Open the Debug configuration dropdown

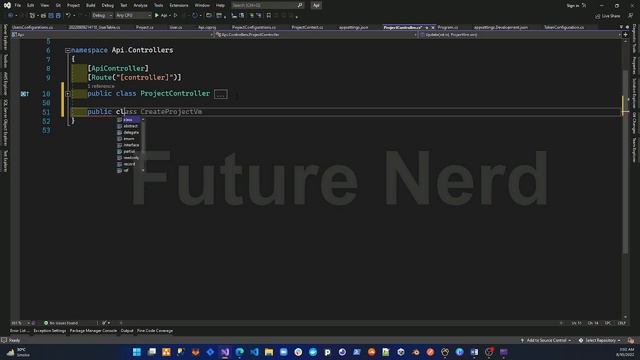coord(102,16)
